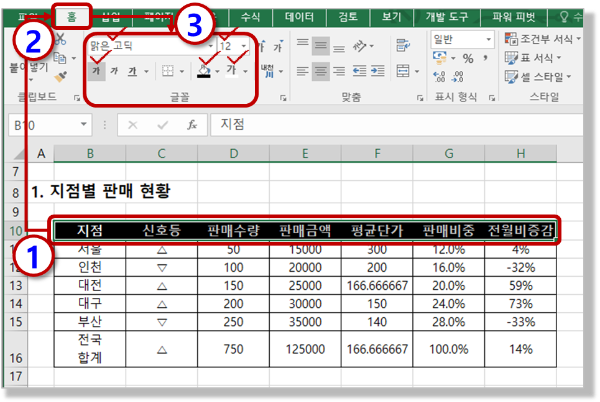Viewport: 600px width, 402px height.
Task: Click the decrease decimal icon
Action: (x=458, y=77)
